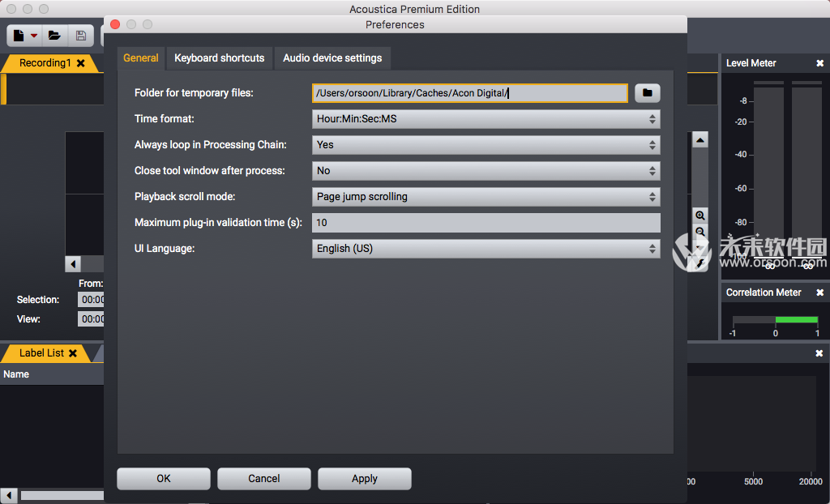This screenshot has height=504, width=830.
Task: Click the horizontal scroll left arrow under the waveform
Action: pos(73,263)
